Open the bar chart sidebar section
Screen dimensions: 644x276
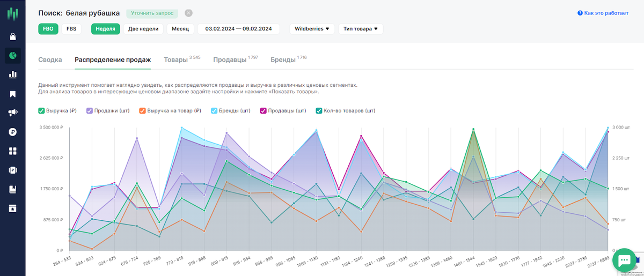(12, 74)
